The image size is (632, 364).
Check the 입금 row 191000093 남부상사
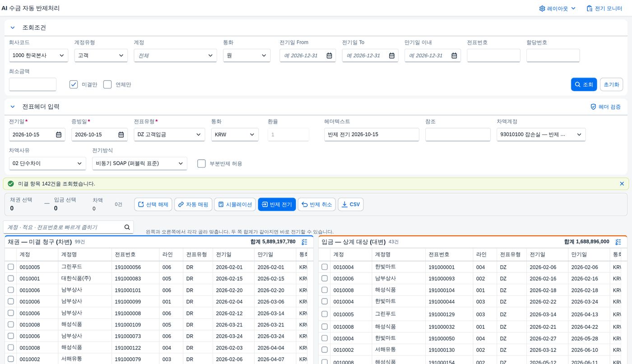pyautogui.click(x=325, y=278)
